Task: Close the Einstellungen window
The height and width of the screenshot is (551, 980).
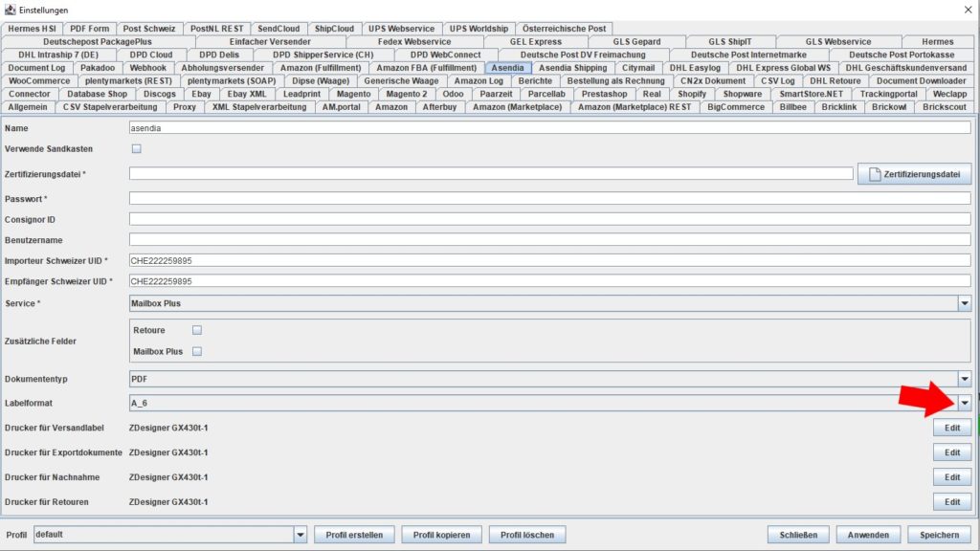Action: [x=968, y=10]
